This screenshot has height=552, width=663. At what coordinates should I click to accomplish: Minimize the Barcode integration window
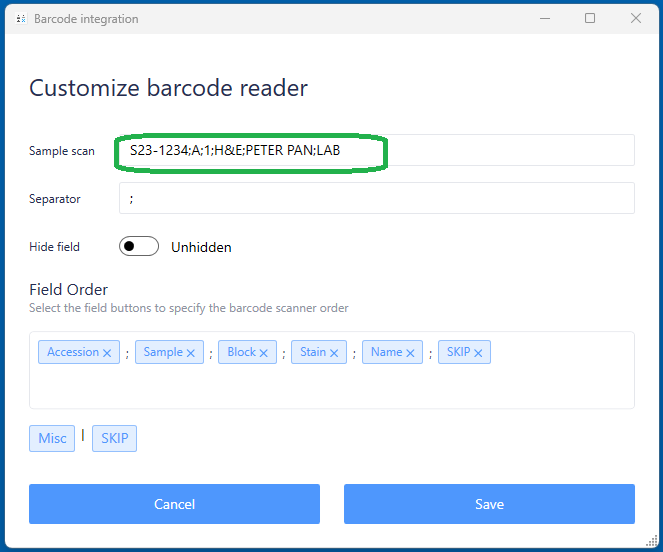click(544, 18)
